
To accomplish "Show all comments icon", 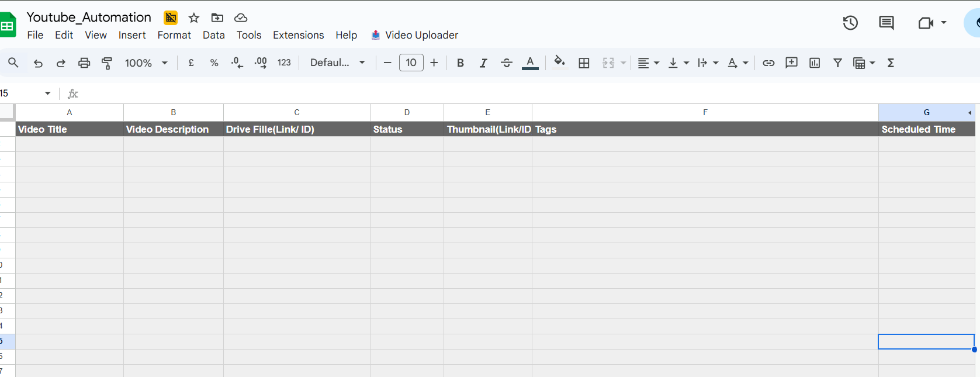I will (x=886, y=23).
